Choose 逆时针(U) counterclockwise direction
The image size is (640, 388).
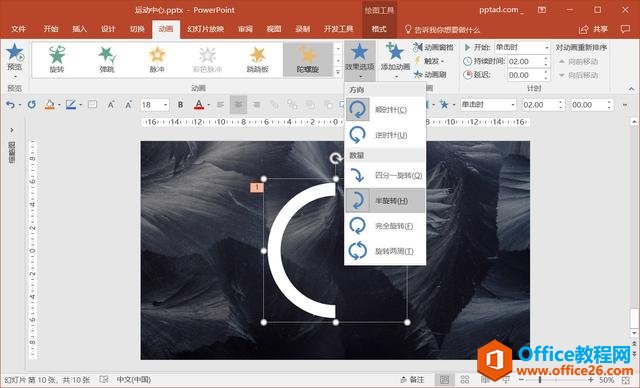coord(385,135)
